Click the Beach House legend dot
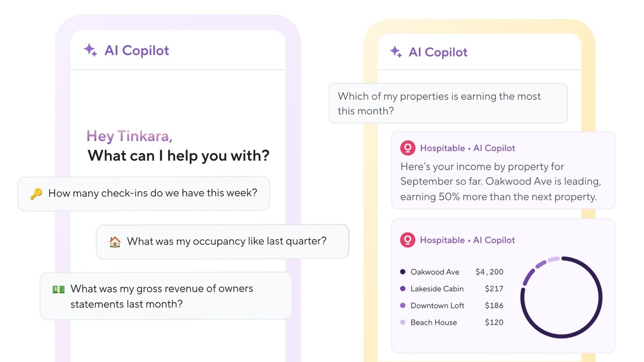The width and height of the screenshot is (644, 362). [403, 322]
